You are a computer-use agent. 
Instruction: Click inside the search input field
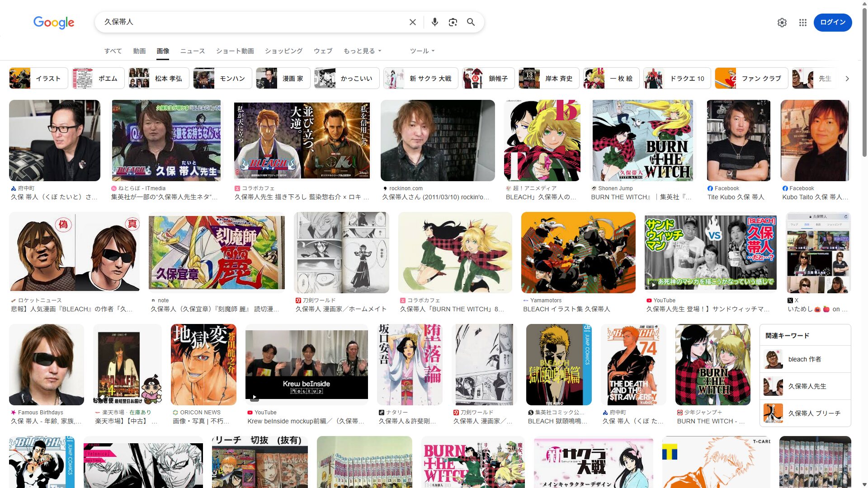tap(253, 22)
